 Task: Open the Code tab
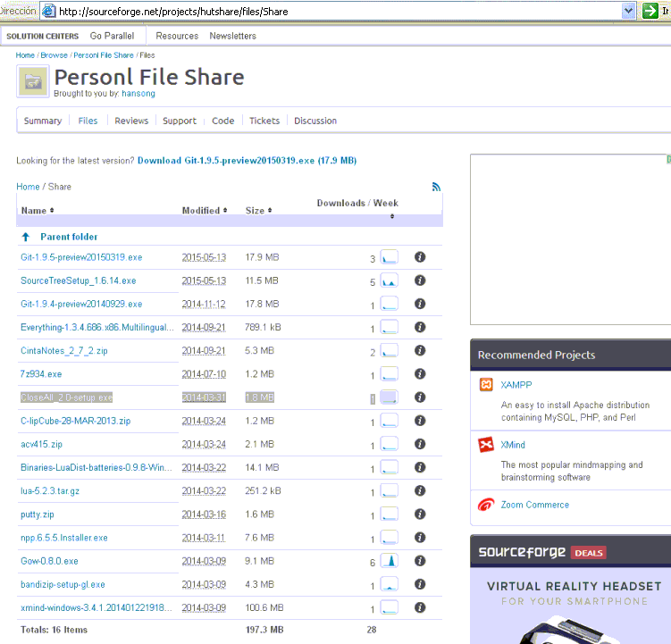click(x=223, y=121)
